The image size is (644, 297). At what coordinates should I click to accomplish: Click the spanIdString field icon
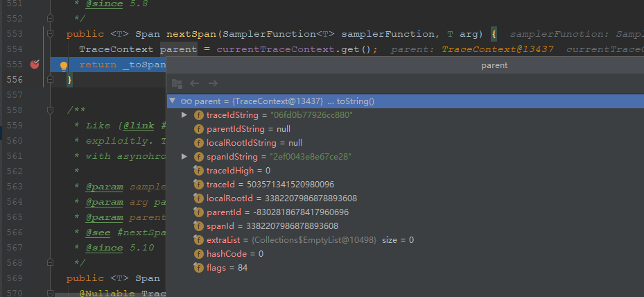coord(199,157)
